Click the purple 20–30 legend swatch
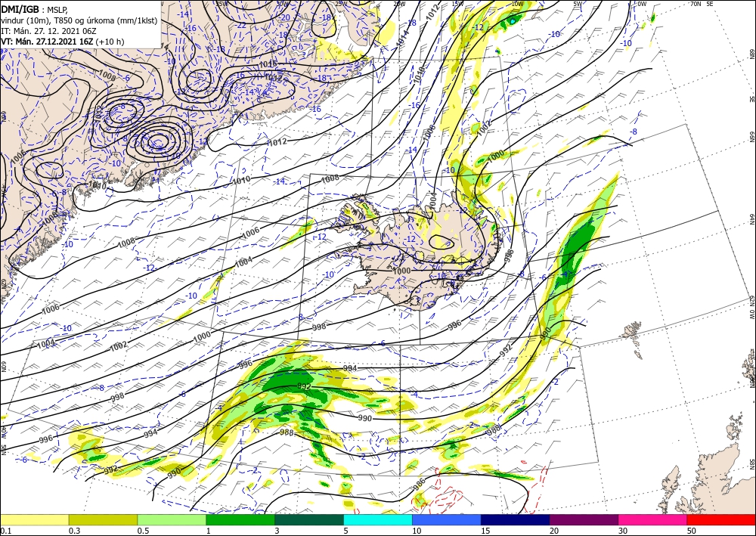The width and height of the screenshot is (756, 536). (x=584, y=519)
